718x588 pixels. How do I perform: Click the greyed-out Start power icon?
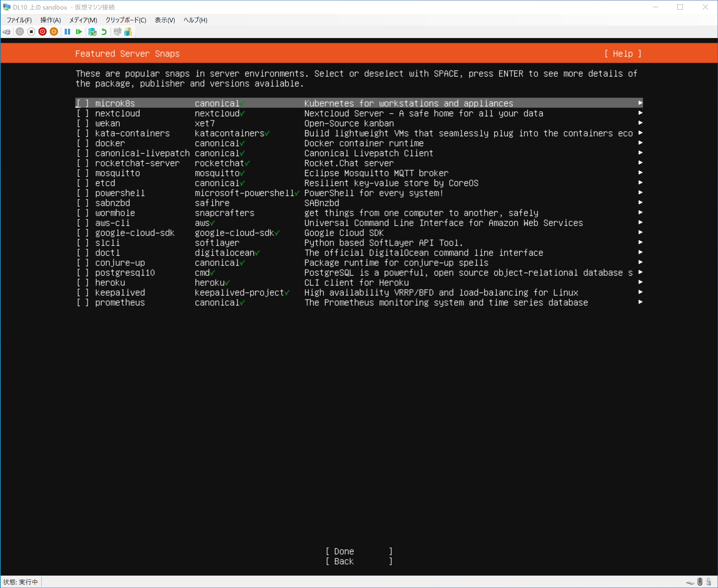pyautogui.click(x=20, y=32)
